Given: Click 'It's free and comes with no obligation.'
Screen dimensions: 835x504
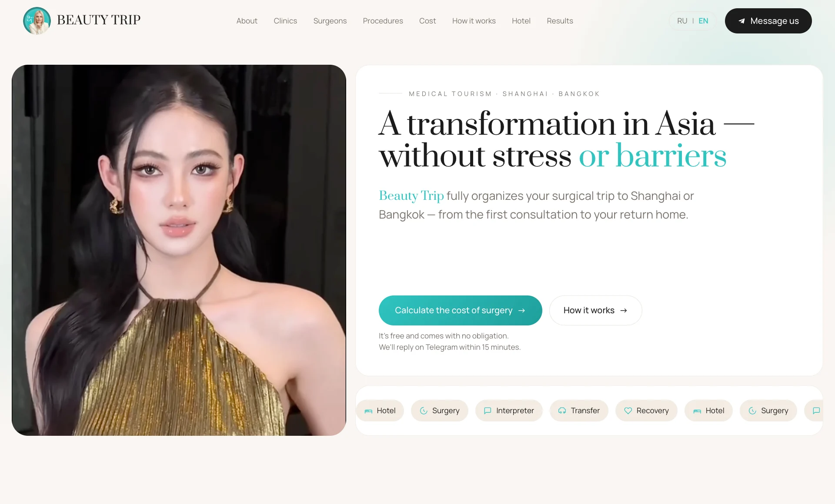Looking at the screenshot, I should pos(444,336).
